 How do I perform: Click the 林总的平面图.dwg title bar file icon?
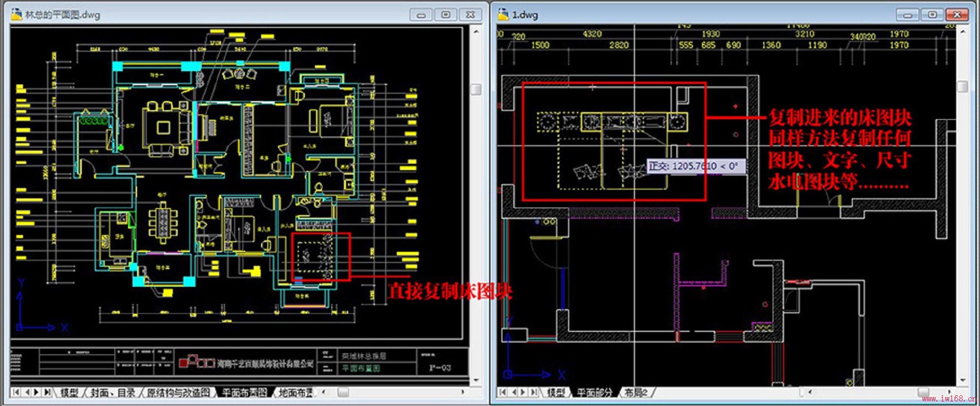(x=16, y=14)
